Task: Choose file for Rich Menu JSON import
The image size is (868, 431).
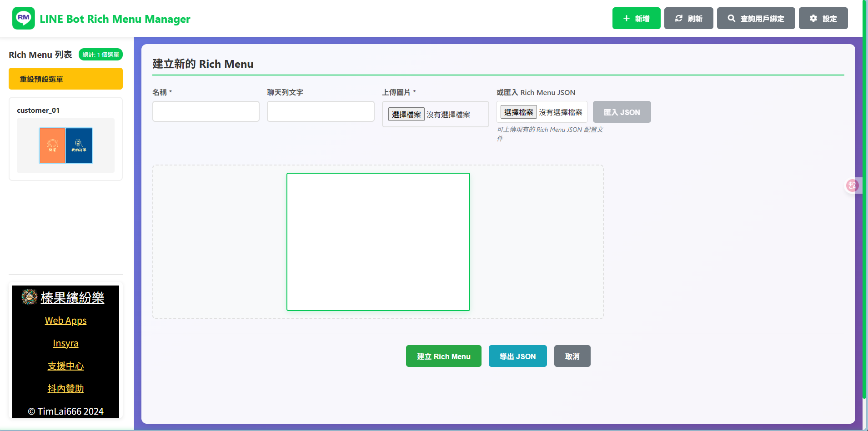Action: click(518, 112)
